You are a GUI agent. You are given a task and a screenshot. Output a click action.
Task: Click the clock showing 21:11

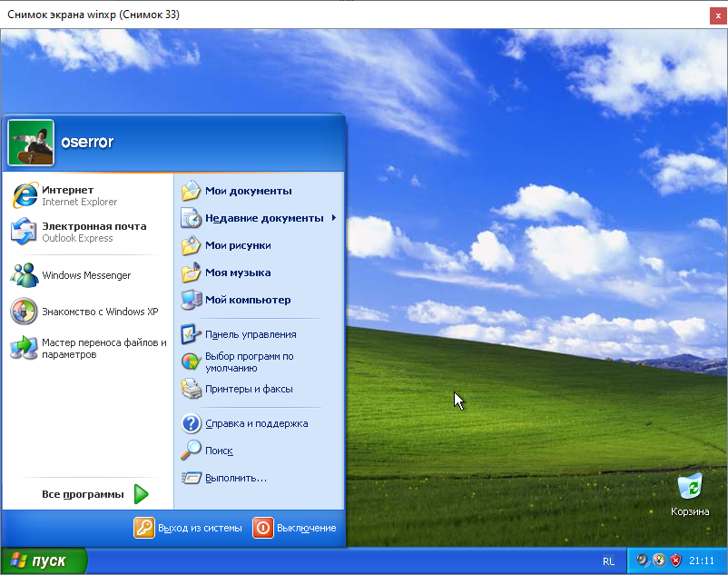702,560
